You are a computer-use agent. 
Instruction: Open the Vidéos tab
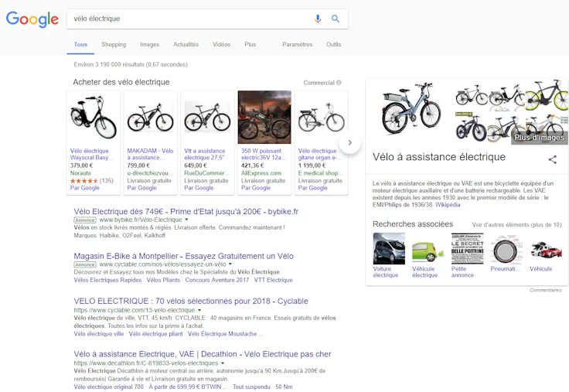tap(221, 44)
